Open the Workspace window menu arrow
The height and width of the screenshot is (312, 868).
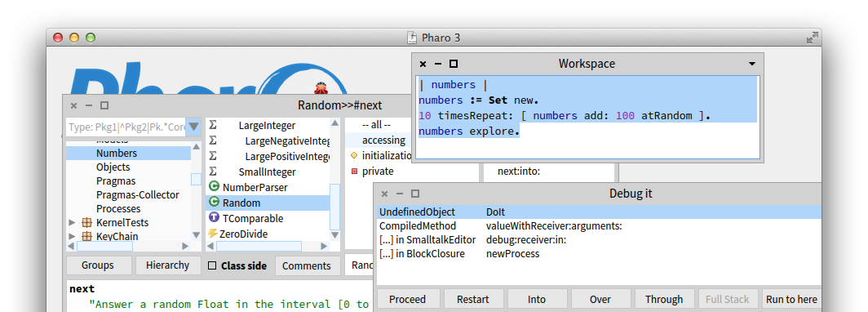752,64
